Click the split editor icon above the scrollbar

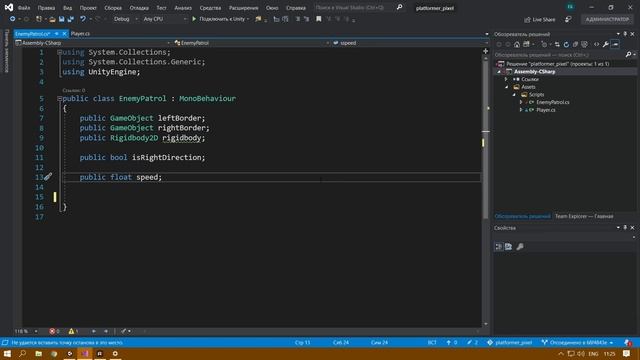[x=485, y=51]
